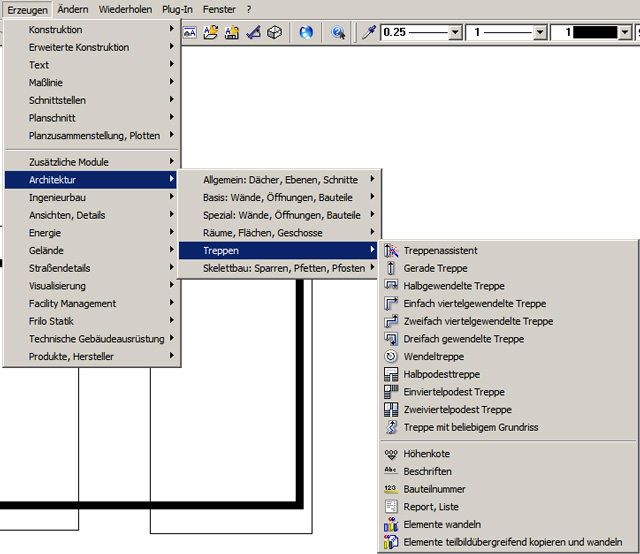Click the Bauteilnummer icon
The width and height of the screenshot is (640, 554).
[391, 489]
